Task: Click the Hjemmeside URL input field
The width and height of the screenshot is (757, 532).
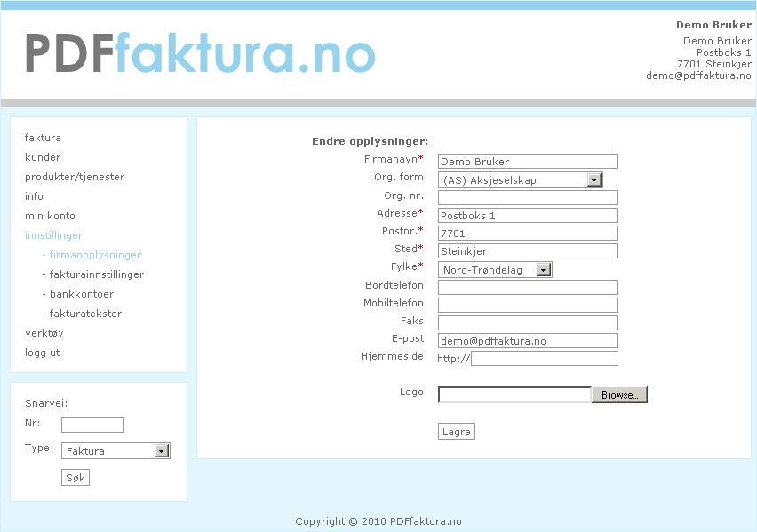Action: (545, 359)
